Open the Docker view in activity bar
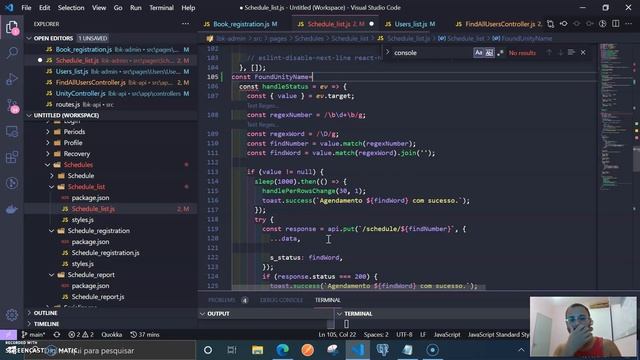The image size is (640, 360). click(x=12, y=209)
